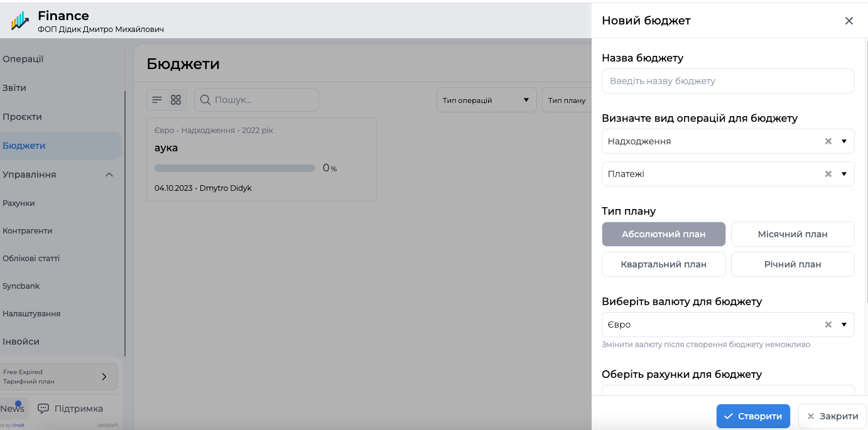Select Місячний план type
868x430 pixels.
coord(793,234)
